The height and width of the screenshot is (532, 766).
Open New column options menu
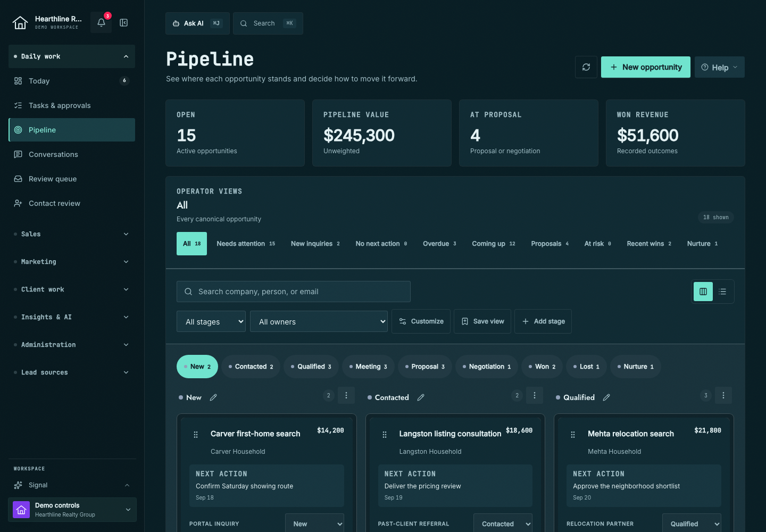tap(346, 395)
